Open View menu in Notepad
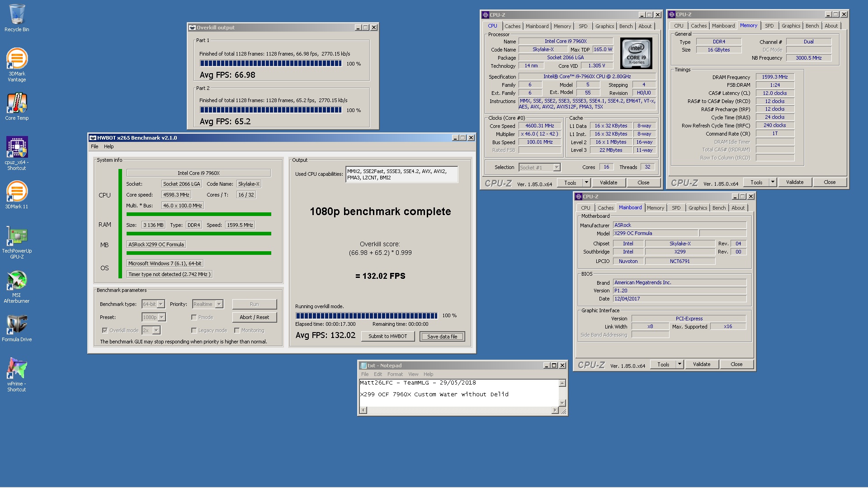 (x=413, y=374)
